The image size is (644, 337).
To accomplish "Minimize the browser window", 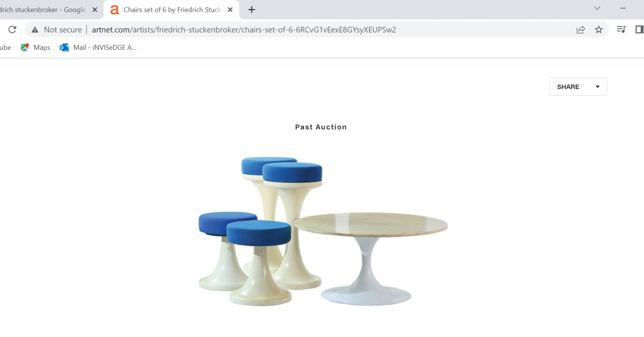I will (x=623, y=8).
